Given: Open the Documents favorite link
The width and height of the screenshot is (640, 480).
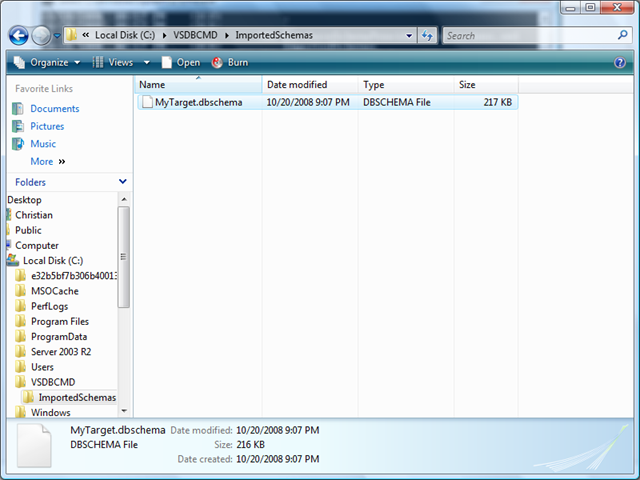Looking at the screenshot, I should [55, 109].
